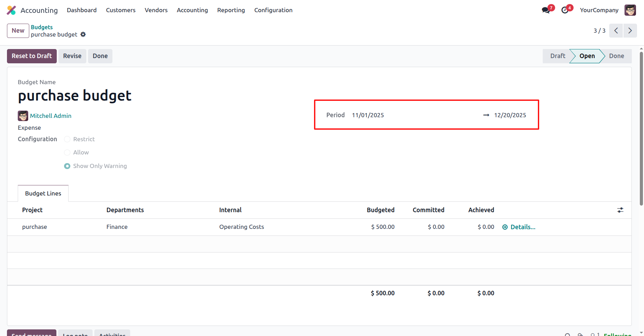
Task: Click the page vertical scrollbar
Action: [641, 129]
